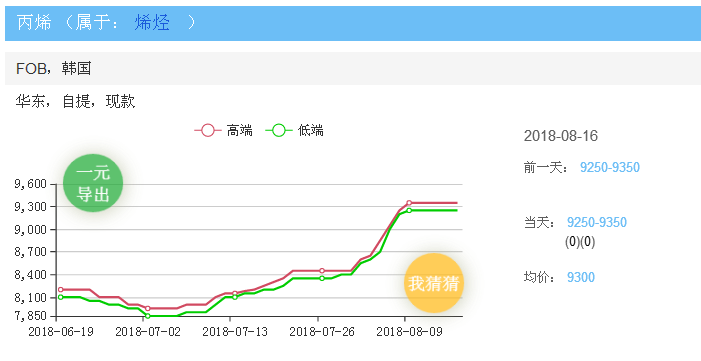Click the 丙烯 title text
Viewport: 701px width, 361px height.
pyautogui.click(x=34, y=22)
